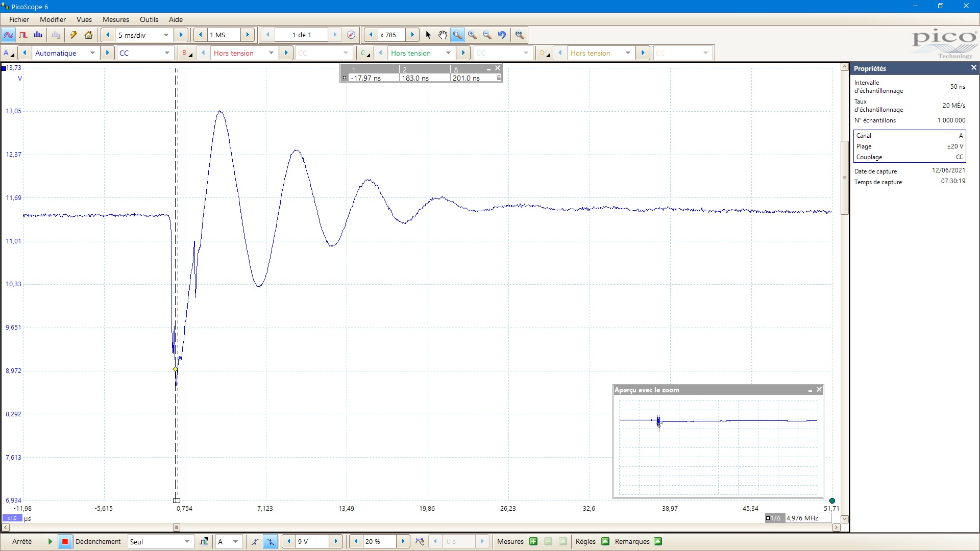The image size is (980, 551).
Task: Select spectrum mode icon
Action: [38, 35]
